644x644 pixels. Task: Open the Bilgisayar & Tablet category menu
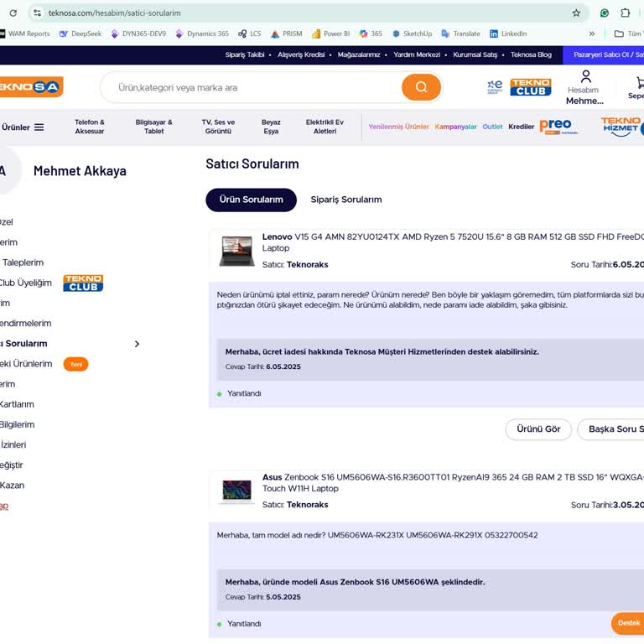coord(153,127)
